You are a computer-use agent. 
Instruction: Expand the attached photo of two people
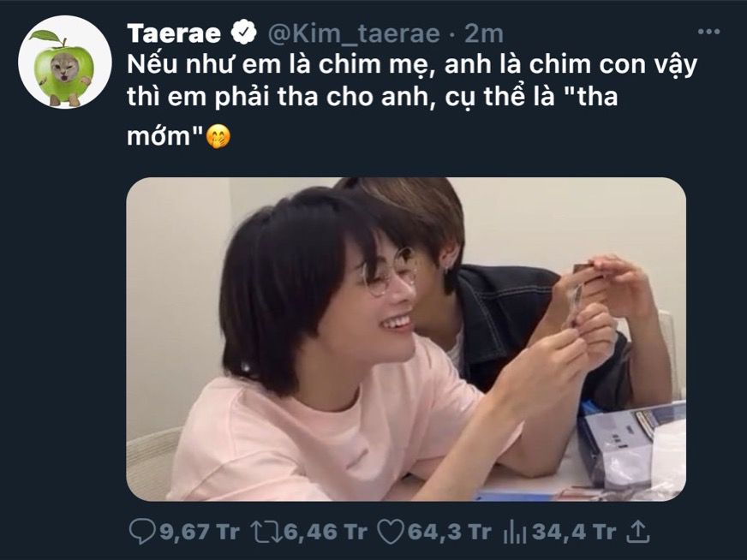click(x=406, y=339)
